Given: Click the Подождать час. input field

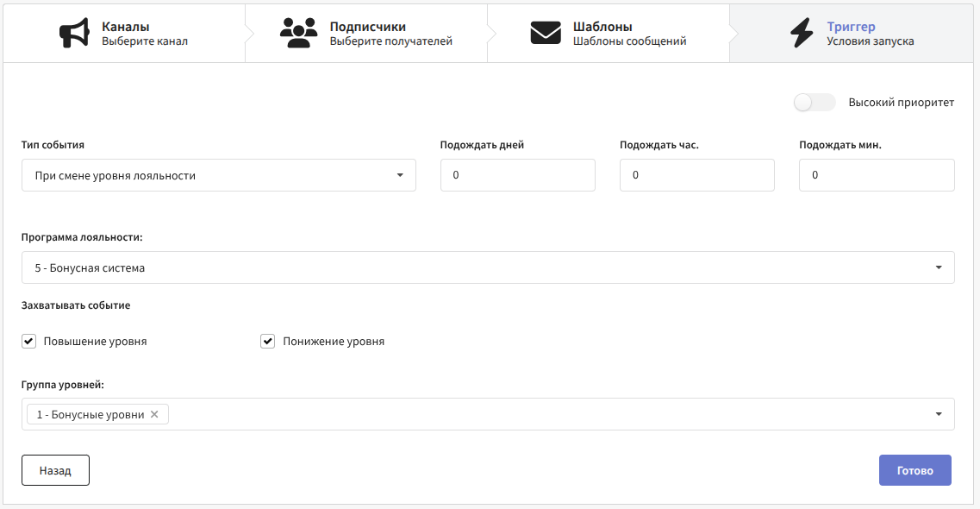Looking at the screenshot, I should 696,175.
